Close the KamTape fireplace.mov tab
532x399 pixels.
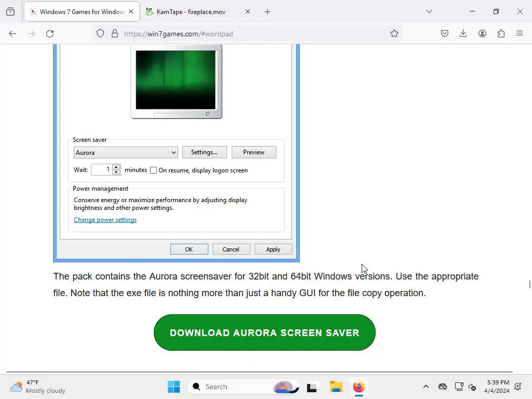[x=248, y=11]
